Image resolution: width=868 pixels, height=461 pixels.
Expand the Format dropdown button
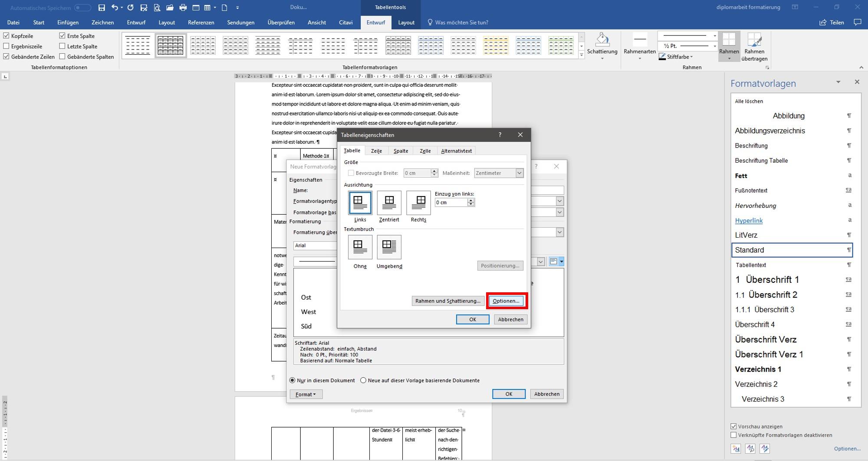point(306,394)
